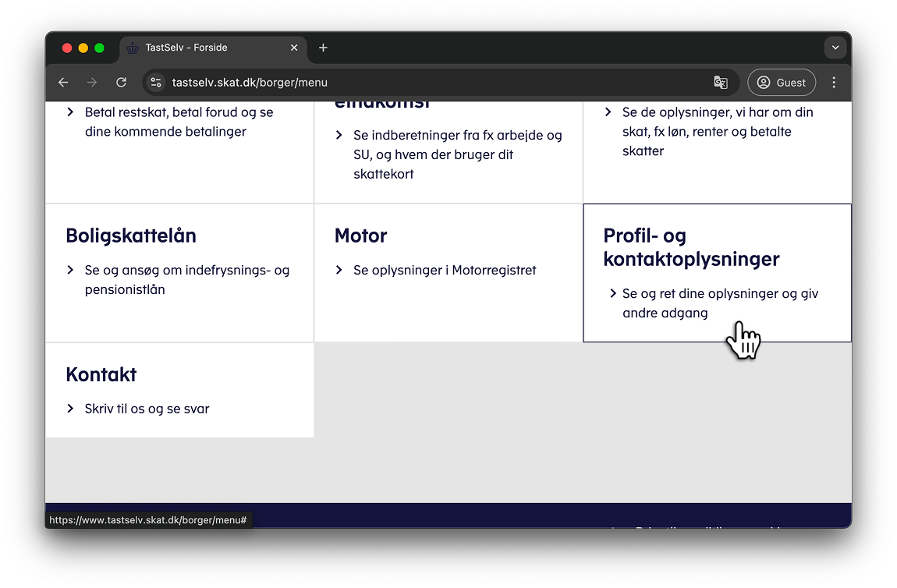Open the Kontakt section heading

coord(101,374)
